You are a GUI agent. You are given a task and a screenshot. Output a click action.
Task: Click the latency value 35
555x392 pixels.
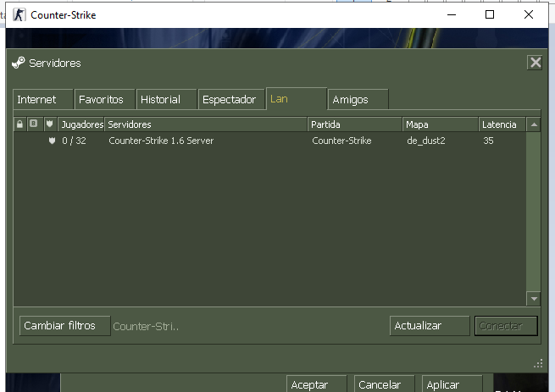click(488, 141)
